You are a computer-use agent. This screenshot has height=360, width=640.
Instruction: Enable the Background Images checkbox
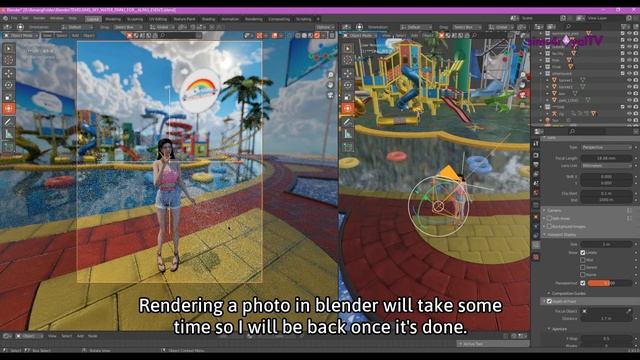[549, 226]
